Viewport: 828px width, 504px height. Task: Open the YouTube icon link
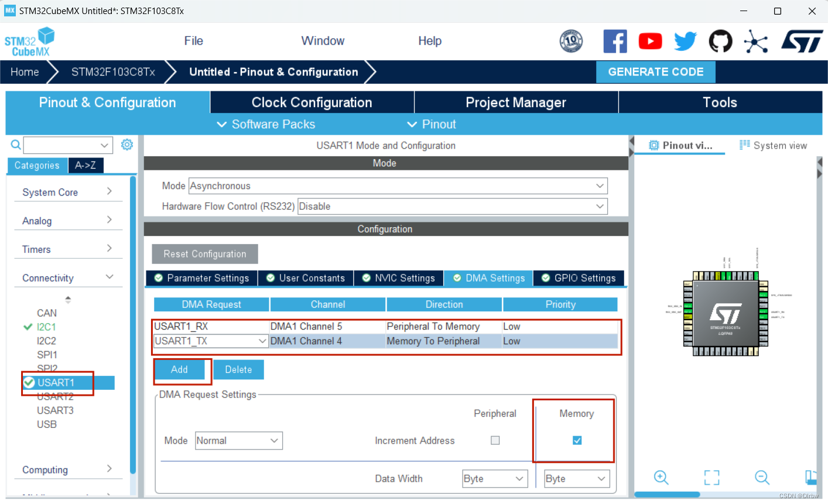click(650, 41)
